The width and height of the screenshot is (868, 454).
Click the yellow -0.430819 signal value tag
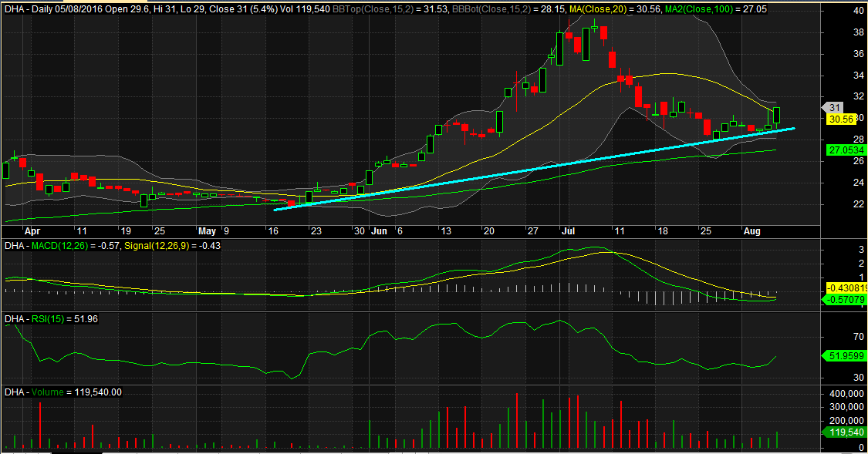[x=844, y=288]
